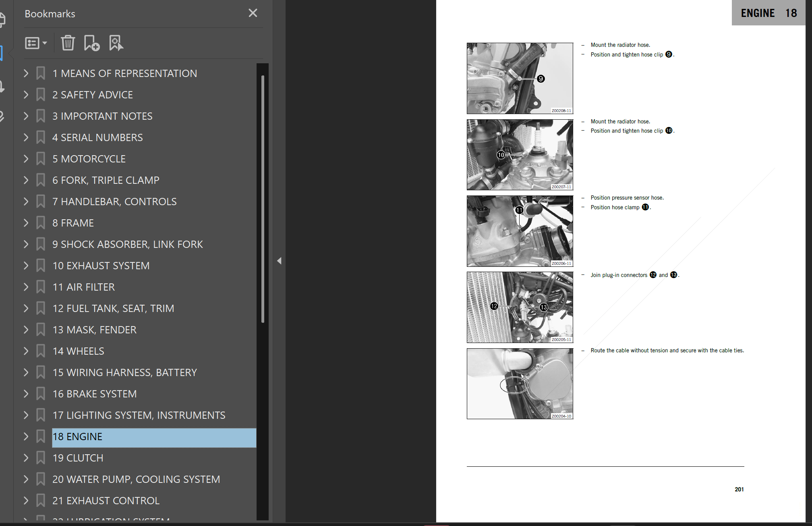Viewport: 812px width, 526px height.
Task: Go to 10 EXHAUST SYSTEM
Action: [101, 266]
